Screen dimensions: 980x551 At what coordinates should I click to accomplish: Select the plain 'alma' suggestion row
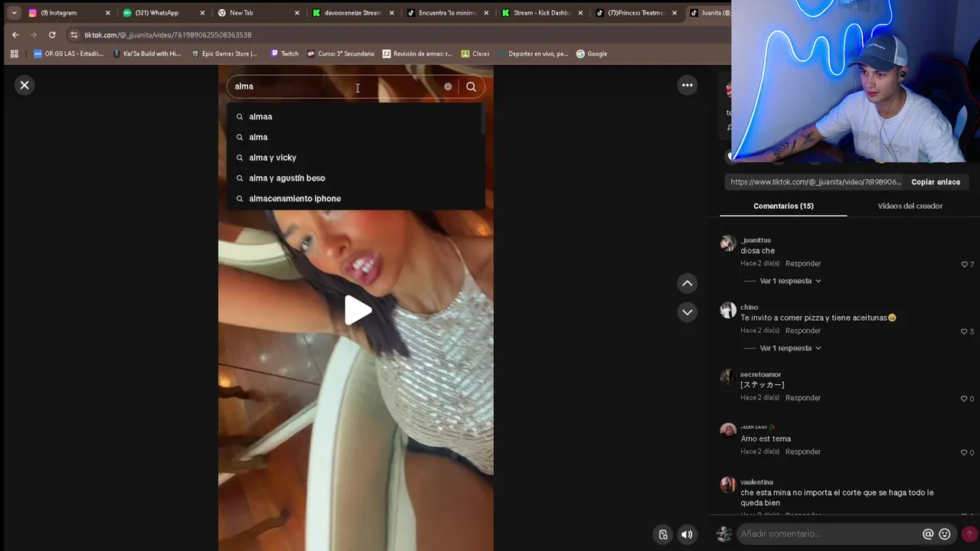pyautogui.click(x=355, y=137)
